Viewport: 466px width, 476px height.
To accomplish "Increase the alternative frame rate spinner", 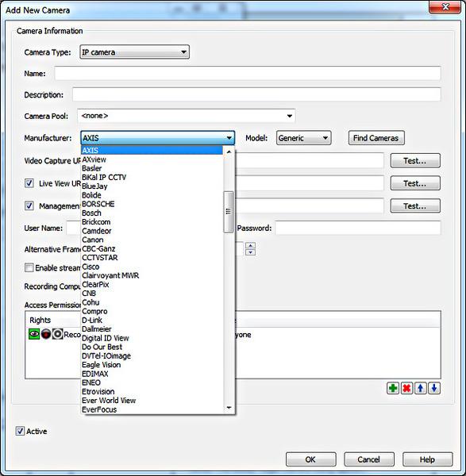I will [x=250, y=245].
